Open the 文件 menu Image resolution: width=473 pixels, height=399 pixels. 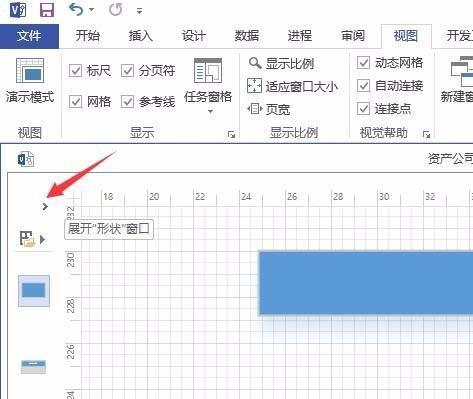tap(29, 36)
